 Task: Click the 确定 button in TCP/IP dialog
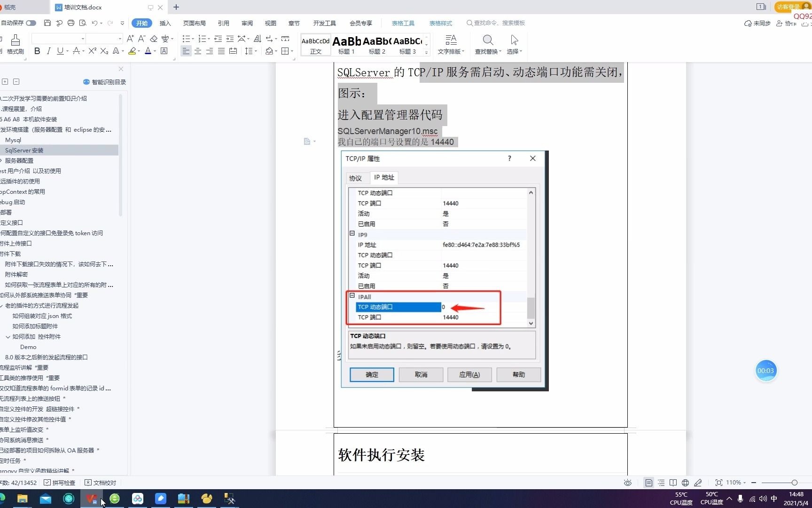372,374
